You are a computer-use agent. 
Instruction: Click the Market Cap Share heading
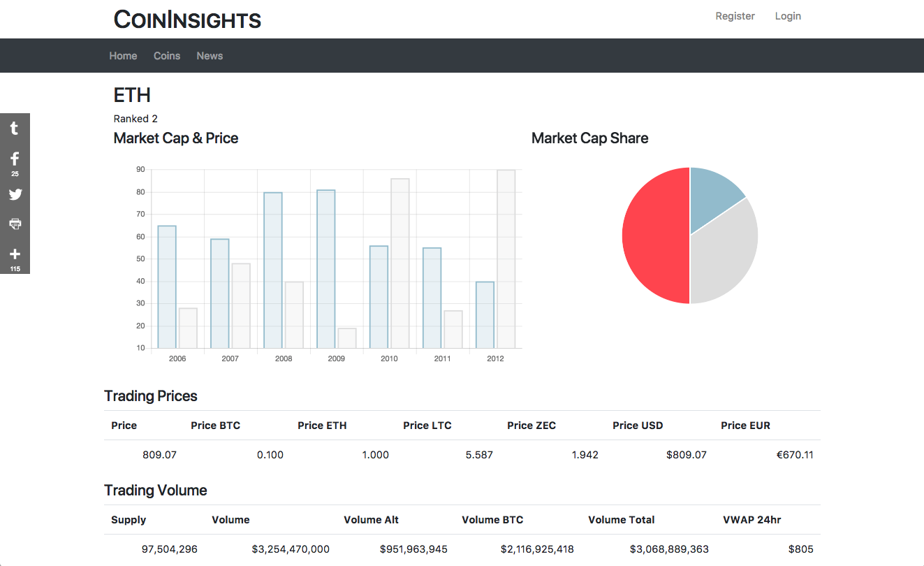point(590,138)
